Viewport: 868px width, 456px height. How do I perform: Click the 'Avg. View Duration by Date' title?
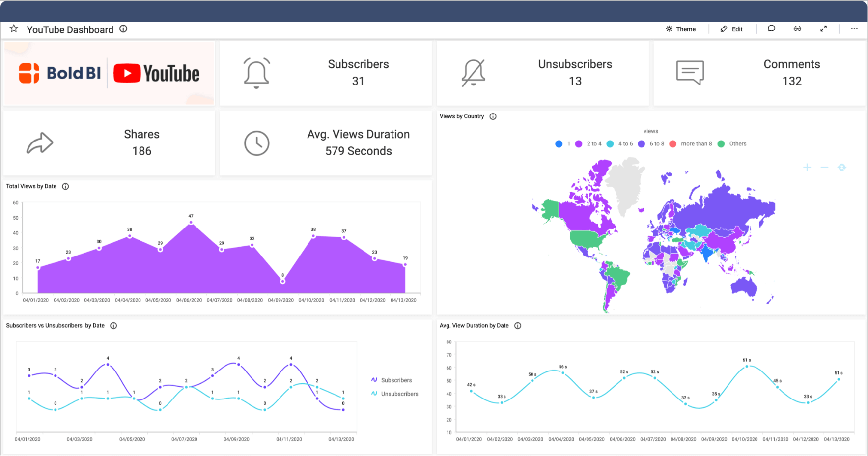(x=474, y=326)
